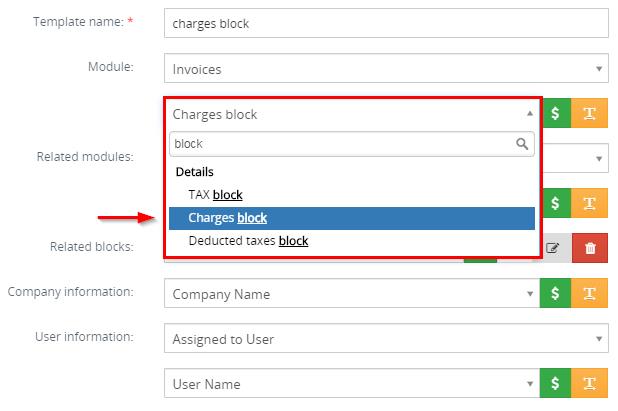Click the orange text button beside Charges block dropdown
This screenshot has width=618, height=411.
click(x=590, y=113)
